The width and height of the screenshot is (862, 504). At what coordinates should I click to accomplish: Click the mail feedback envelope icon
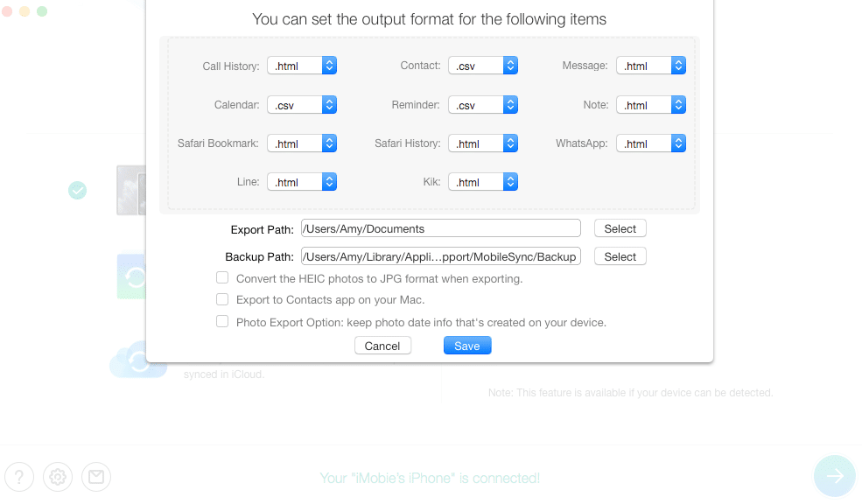(96, 477)
